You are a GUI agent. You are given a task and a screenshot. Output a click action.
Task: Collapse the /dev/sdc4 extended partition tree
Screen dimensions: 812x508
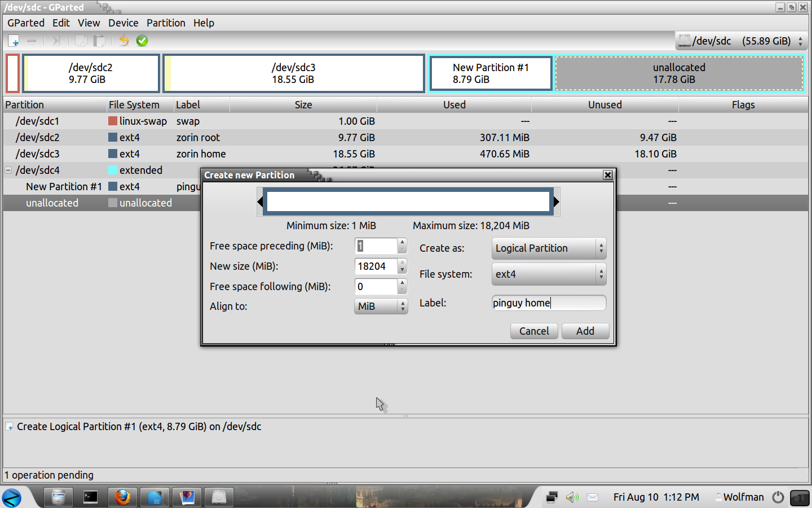pos(8,170)
